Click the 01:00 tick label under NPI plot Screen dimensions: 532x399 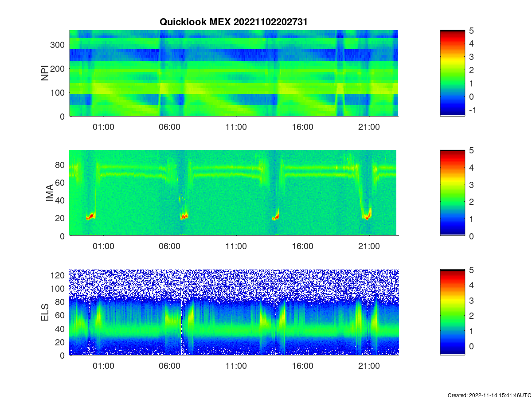tap(103, 126)
